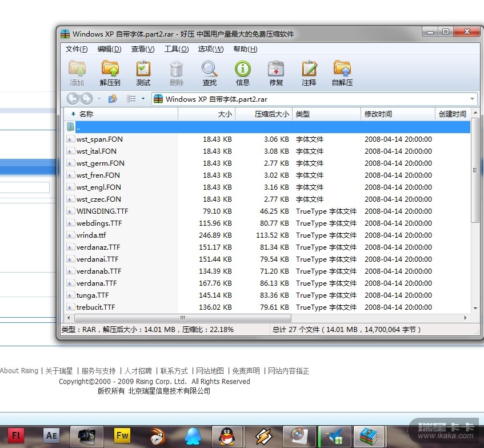Open After Effects from the taskbar

[x=51, y=435]
